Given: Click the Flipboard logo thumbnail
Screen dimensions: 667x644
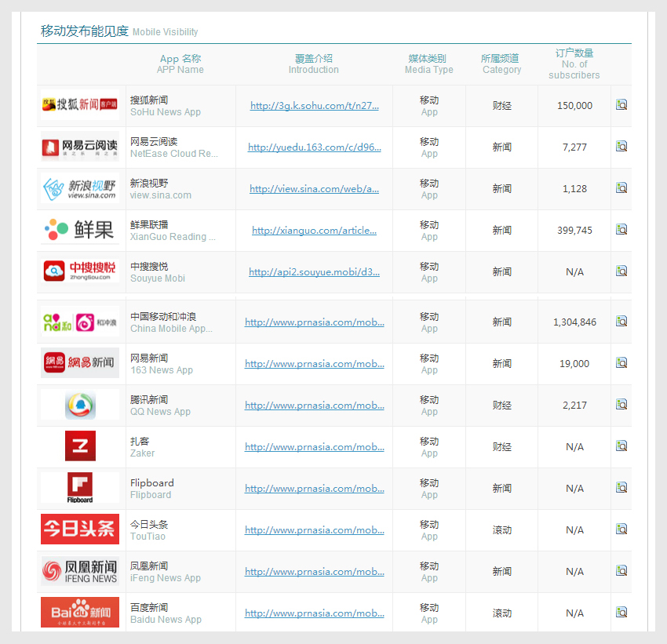Looking at the screenshot, I should [x=80, y=487].
